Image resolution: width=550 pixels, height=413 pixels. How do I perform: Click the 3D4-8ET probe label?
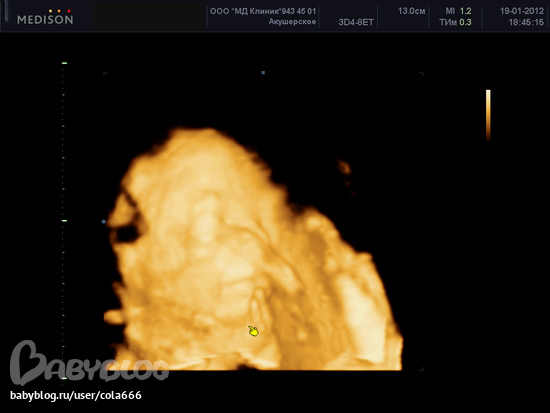pyautogui.click(x=356, y=22)
